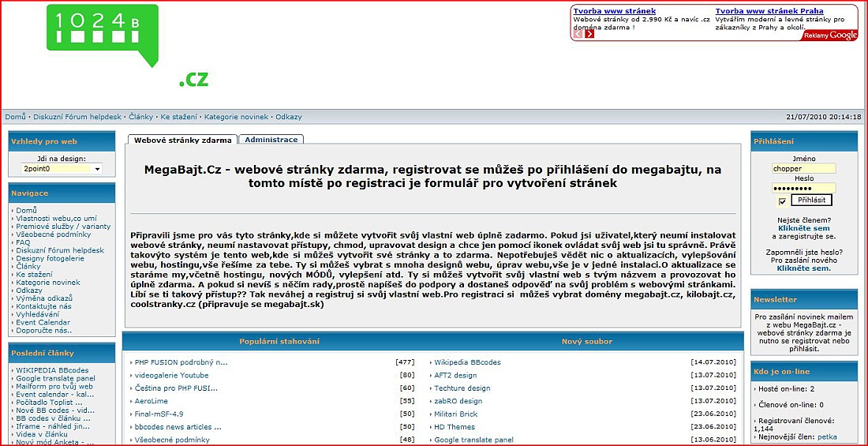Click the date [14.07.2010] entry
Viewport: 868px width, 446px height.
tap(713, 362)
